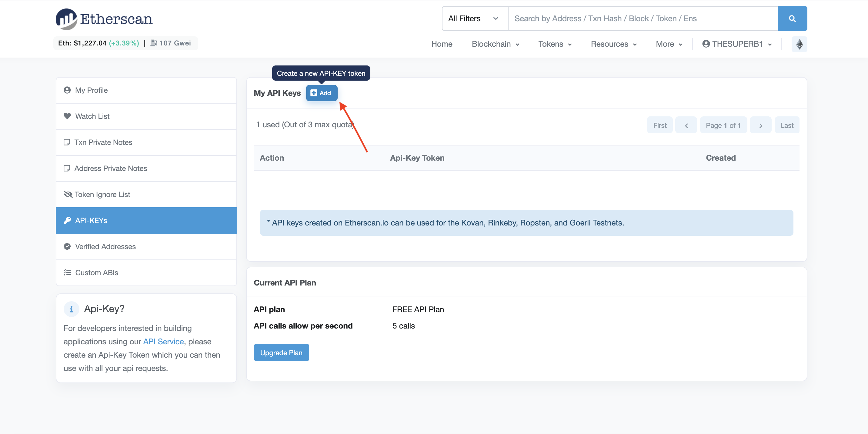Click the search magnifier icon
The width and height of the screenshot is (868, 434).
[x=792, y=18]
